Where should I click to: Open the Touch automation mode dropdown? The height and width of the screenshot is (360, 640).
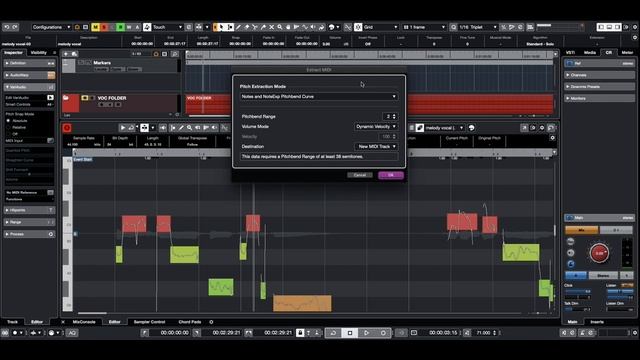(167, 27)
